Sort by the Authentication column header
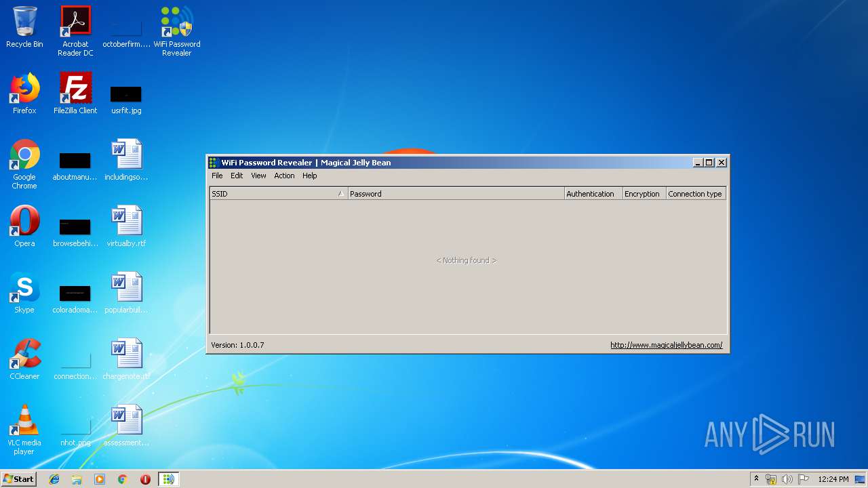The image size is (868, 488). (593, 194)
